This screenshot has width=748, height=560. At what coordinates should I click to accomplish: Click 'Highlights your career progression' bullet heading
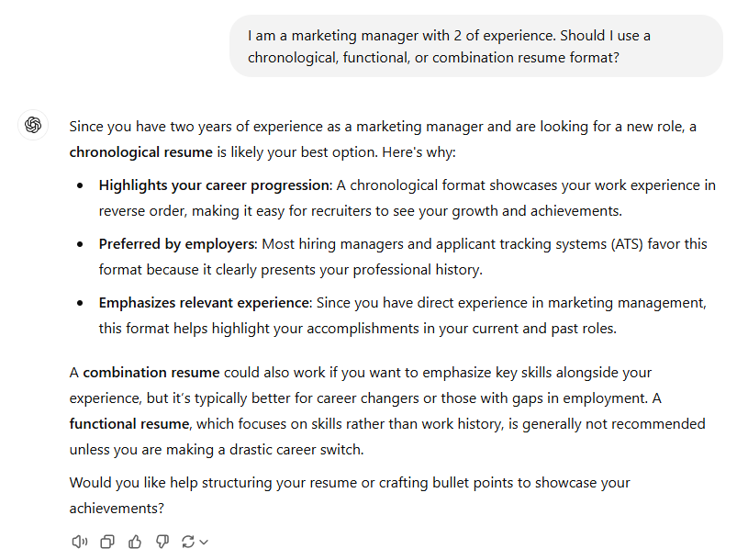click(214, 185)
